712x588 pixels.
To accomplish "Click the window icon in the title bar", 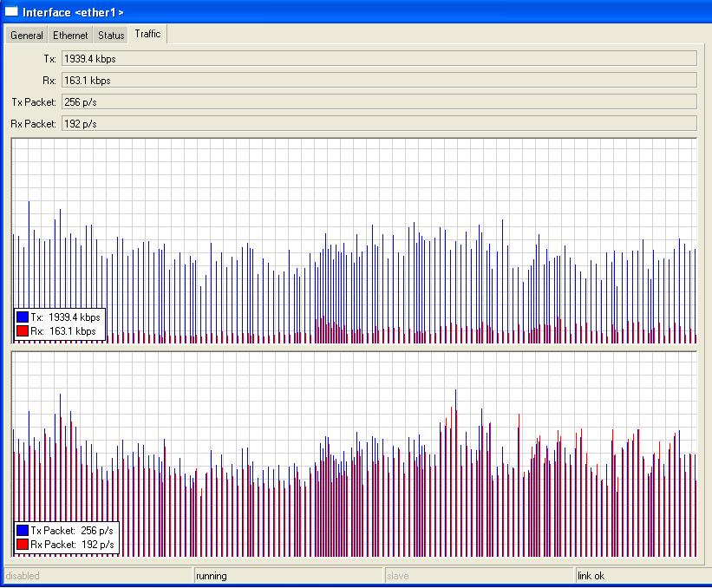I will pos(11,11).
